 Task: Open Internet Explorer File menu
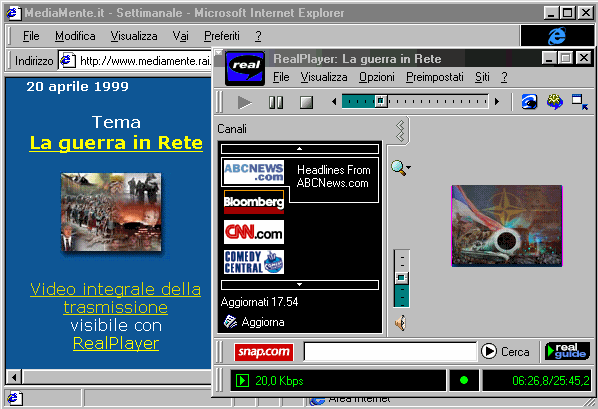(31, 36)
